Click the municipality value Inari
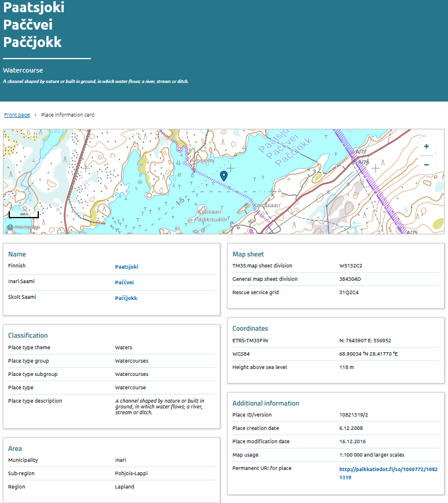The height and width of the screenshot is (503, 448). coord(121,460)
